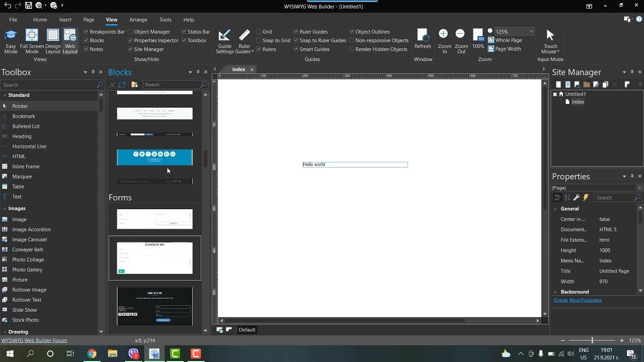Select the Default breakpoint button
The height and width of the screenshot is (362, 644).
pyautogui.click(x=247, y=330)
